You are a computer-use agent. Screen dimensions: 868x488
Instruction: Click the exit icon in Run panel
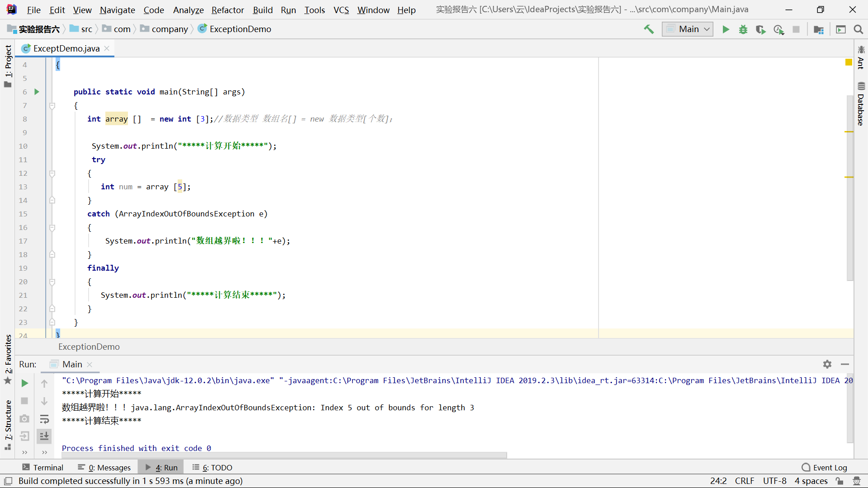coord(25,436)
